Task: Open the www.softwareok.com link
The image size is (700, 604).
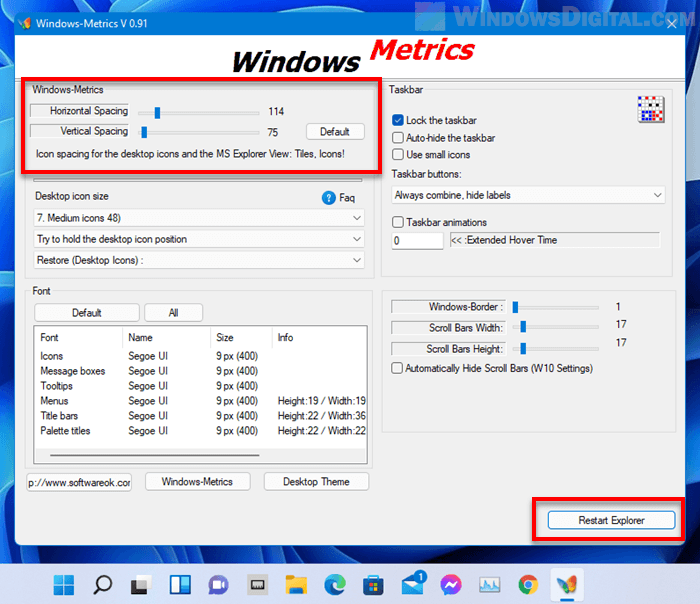Action: click(x=79, y=483)
